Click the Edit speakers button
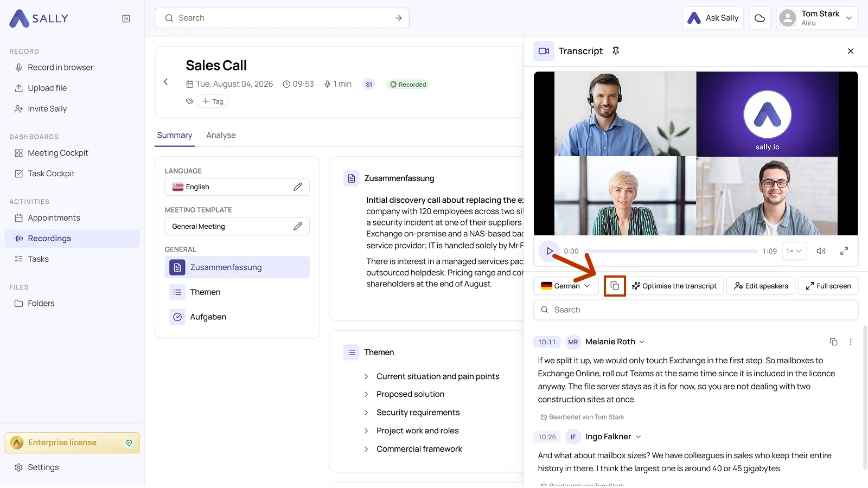This screenshot has height=488, width=868. tap(761, 286)
